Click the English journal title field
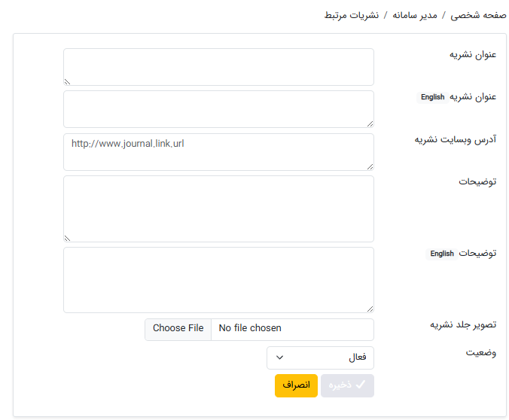The image size is (509, 420). pos(218,109)
